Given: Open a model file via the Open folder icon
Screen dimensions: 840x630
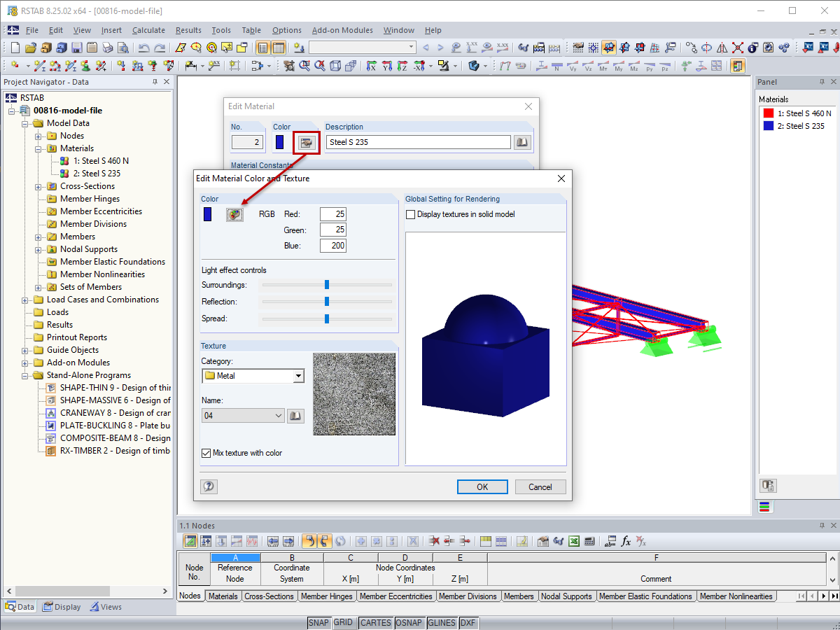Looking at the screenshot, I should pos(29,47).
